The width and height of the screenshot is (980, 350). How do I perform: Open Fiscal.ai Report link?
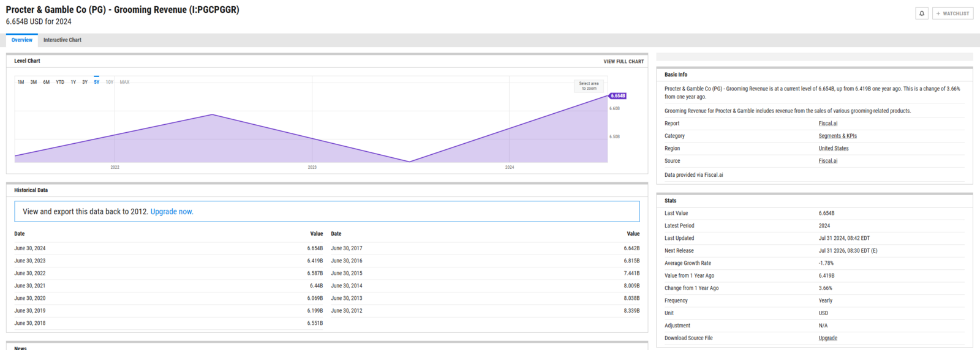[827, 124]
